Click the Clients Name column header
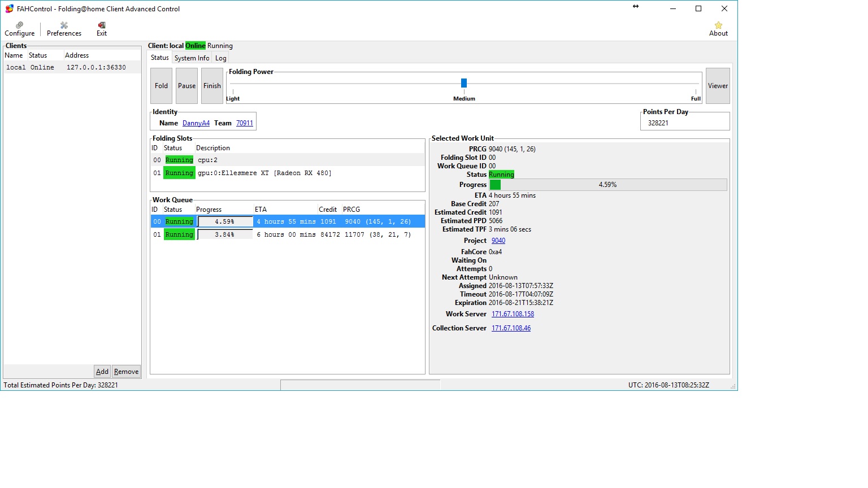Viewport: 868px width, 488px height. (14, 55)
